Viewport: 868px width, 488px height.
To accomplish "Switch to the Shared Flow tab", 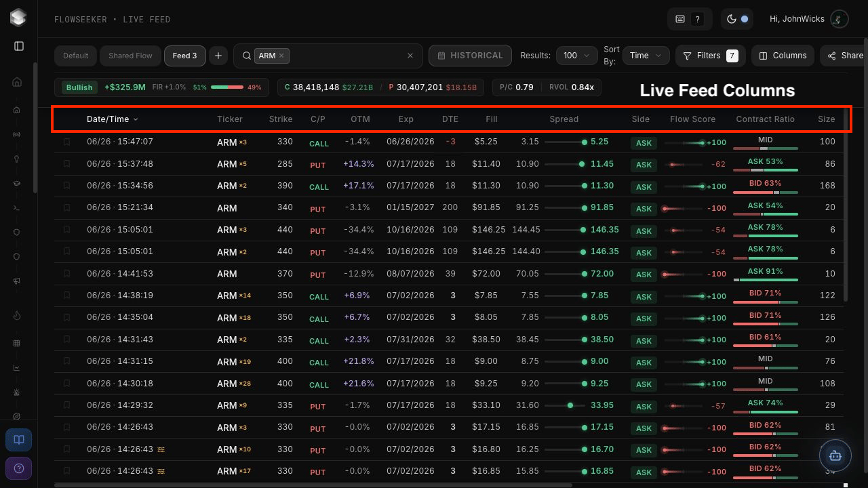I will (130, 56).
